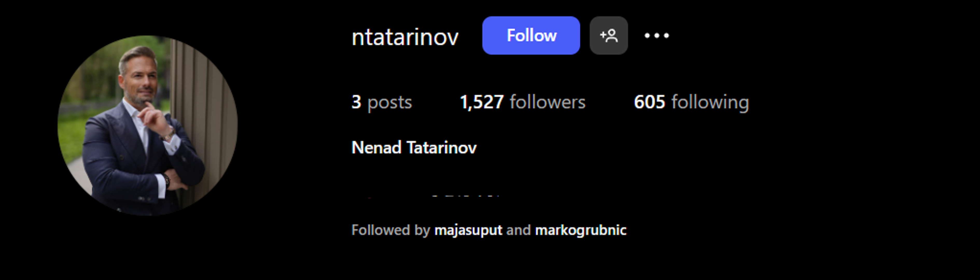The width and height of the screenshot is (980, 280).
Task: Open the ntatarinov profile picture
Action: [x=148, y=125]
